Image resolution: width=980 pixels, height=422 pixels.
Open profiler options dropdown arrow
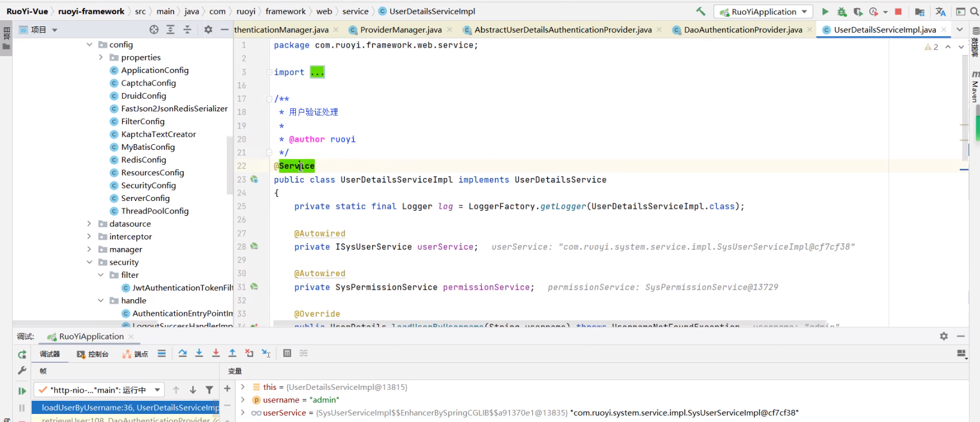(x=886, y=11)
